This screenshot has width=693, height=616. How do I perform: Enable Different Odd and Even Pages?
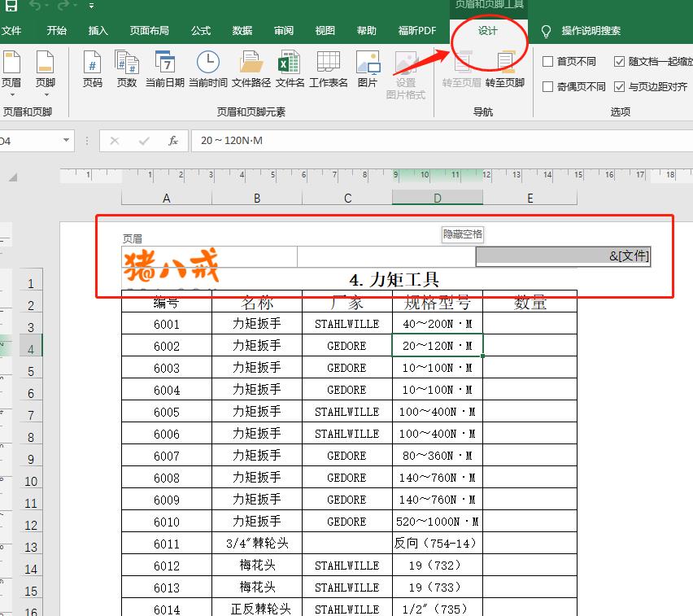coord(547,88)
